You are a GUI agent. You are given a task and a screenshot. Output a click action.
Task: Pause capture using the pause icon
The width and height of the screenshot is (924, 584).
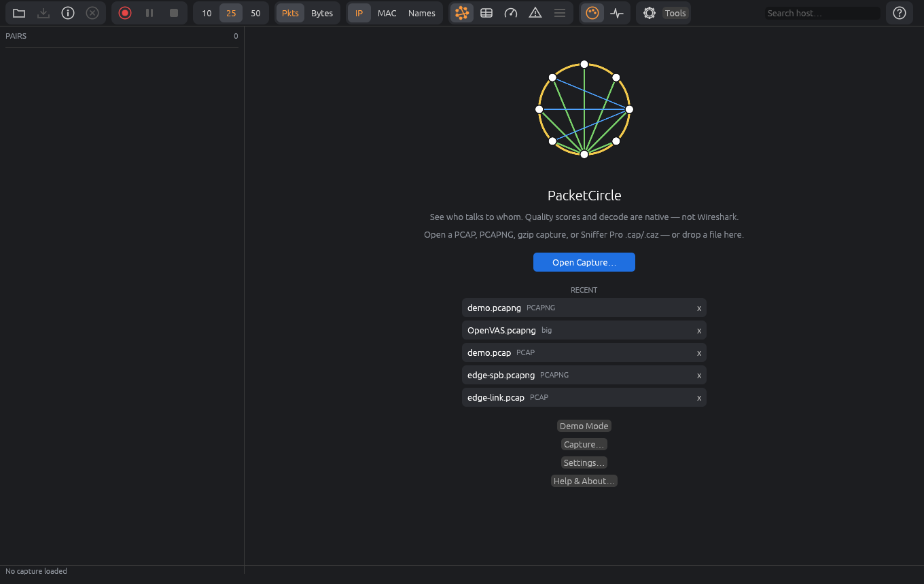pyautogui.click(x=149, y=13)
